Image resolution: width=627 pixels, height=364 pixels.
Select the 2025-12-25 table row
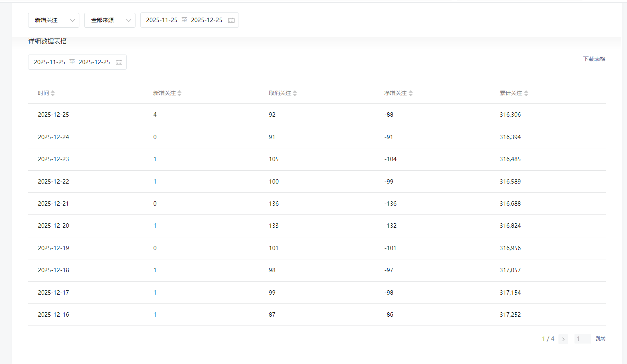point(53,115)
